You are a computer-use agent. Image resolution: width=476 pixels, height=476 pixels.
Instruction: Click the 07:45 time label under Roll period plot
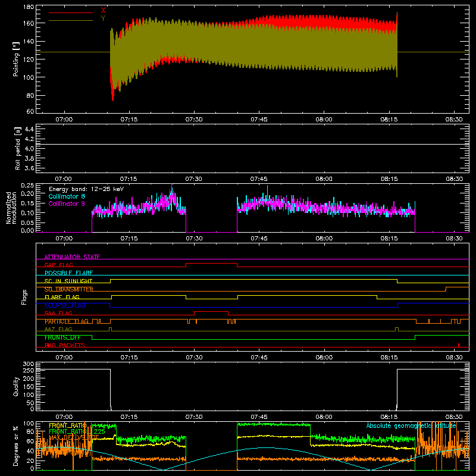click(x=259, y=179)
